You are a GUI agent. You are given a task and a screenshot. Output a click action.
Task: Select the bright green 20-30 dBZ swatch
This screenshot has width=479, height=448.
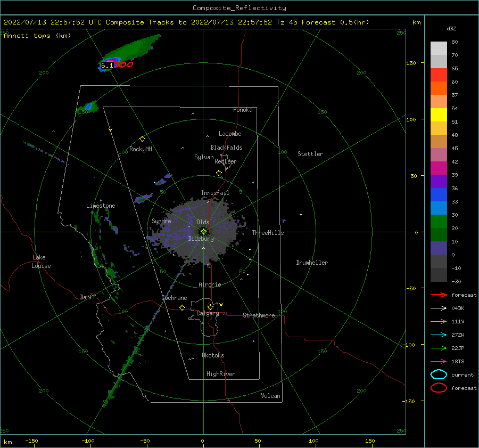(439, 222)
